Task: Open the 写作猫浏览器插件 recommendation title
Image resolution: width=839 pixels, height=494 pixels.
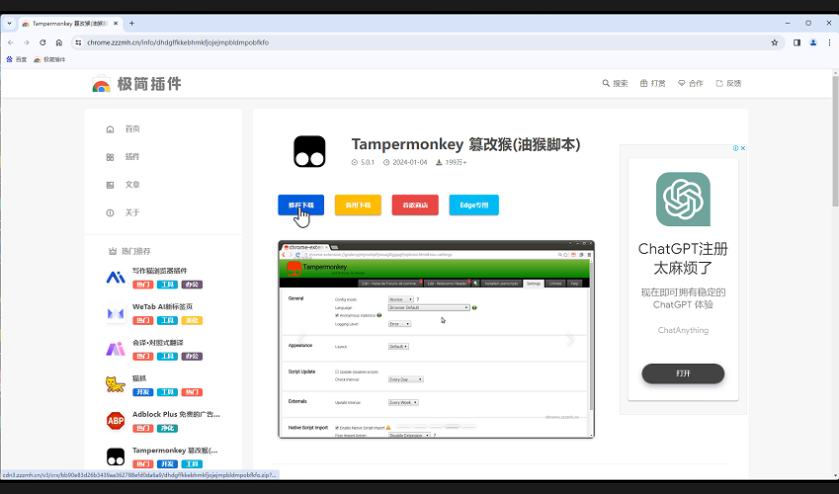Action: [159, 271]
